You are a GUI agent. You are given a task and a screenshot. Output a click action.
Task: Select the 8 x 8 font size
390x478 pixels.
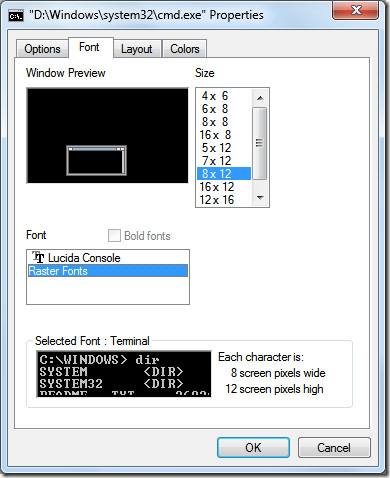click(x=224, y=122)
